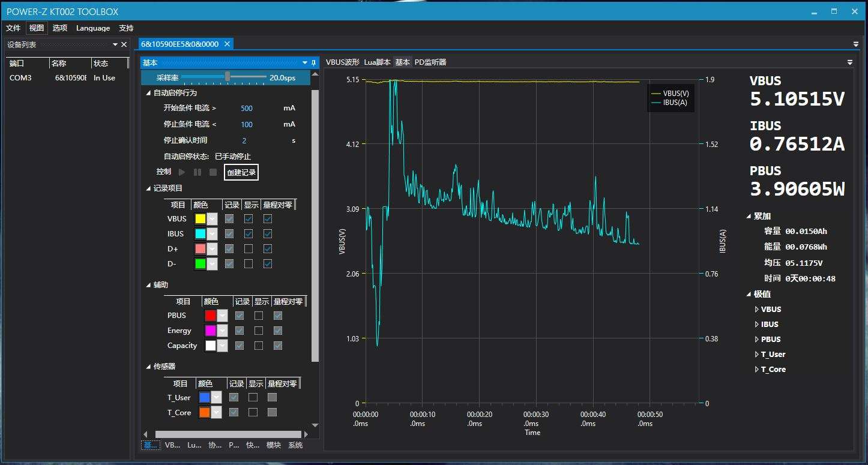Close the 6&10590EE5&0&0000 document tab
The image size is (868, 465).
(227, 44)
